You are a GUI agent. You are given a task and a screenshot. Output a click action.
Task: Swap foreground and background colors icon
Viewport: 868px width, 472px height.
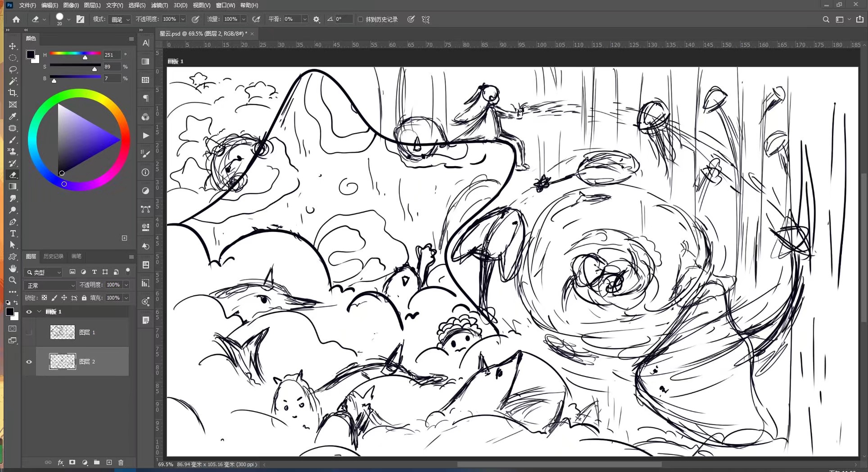[16, 303]
